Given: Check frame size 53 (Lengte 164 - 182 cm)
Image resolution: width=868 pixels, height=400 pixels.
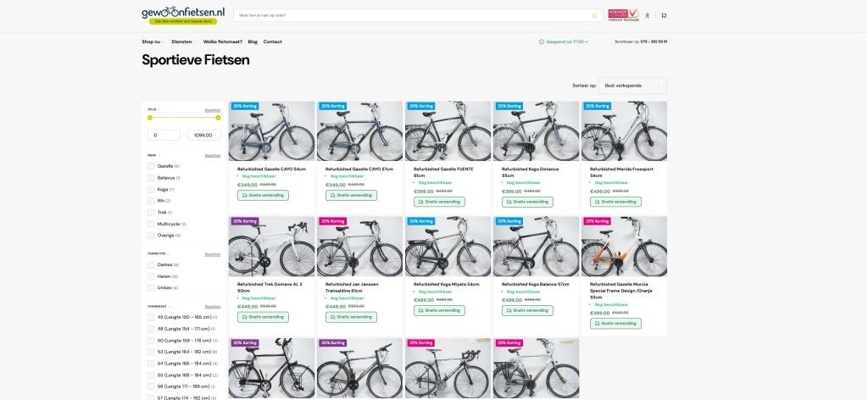Looking at the screenshot, I should [x=151, y=352].
